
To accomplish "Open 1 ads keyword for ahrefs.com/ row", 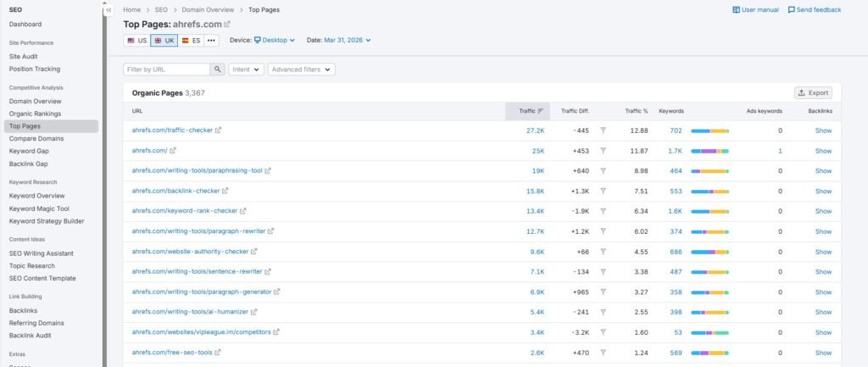I will point(780,151).
